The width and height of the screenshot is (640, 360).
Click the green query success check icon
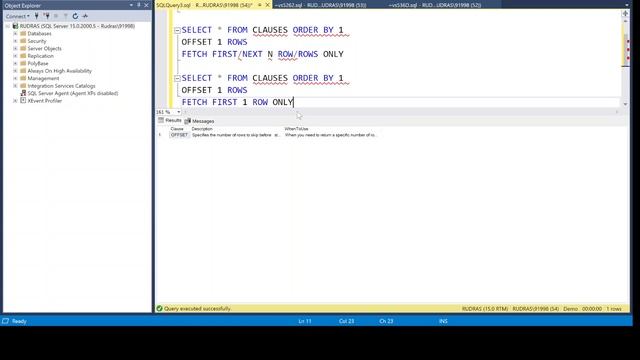click(x=160, y=309)
